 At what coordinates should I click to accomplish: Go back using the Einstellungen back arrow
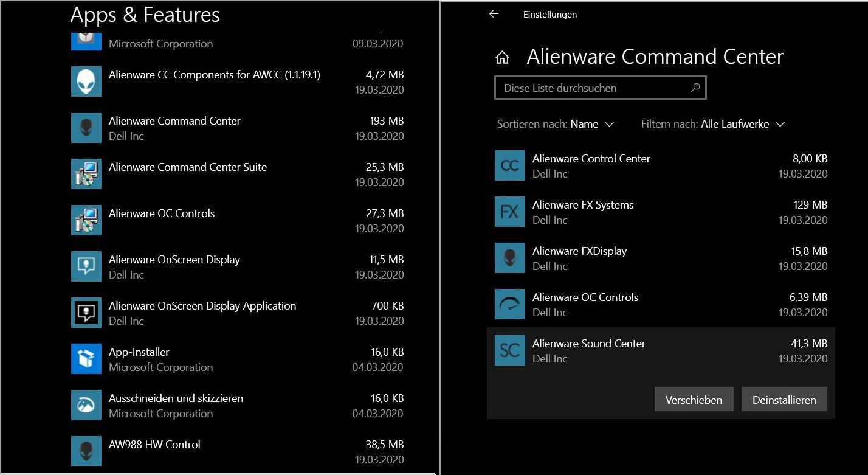tap(494, 14)
